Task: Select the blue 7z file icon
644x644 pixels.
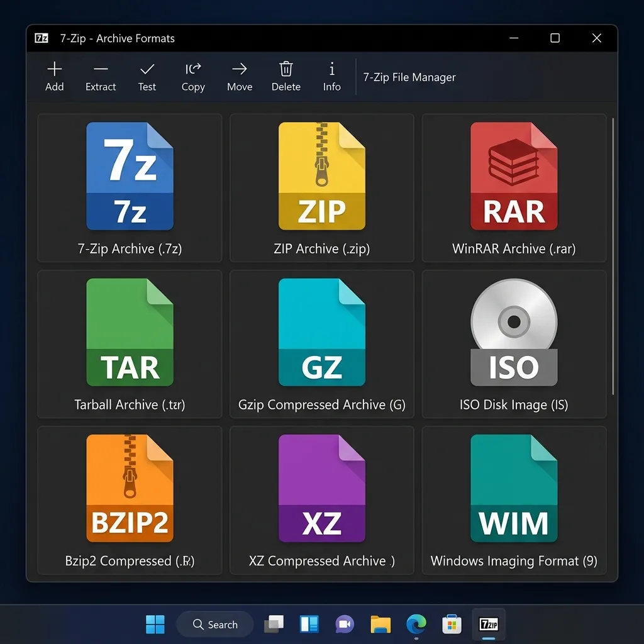Action: (130, 176)
